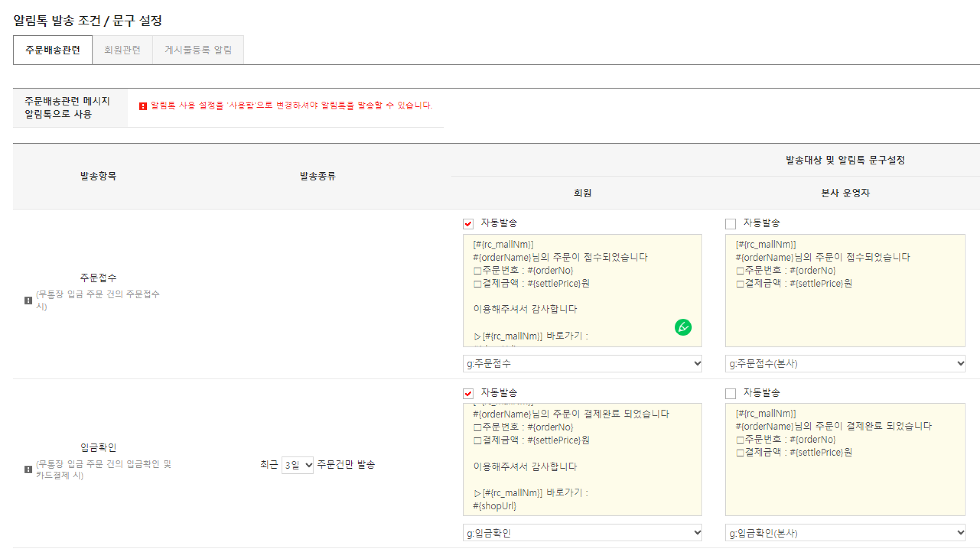Open the g:주문접수(본사) template dropdown
Screen dimensions: 980x549
tap(845, 364)
